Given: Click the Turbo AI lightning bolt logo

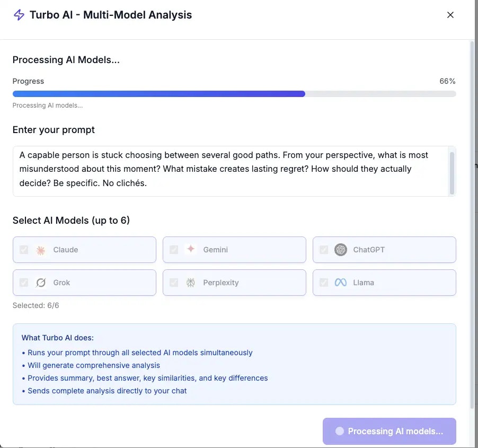Looking at the screenshot, I should [x=18, y=15].
